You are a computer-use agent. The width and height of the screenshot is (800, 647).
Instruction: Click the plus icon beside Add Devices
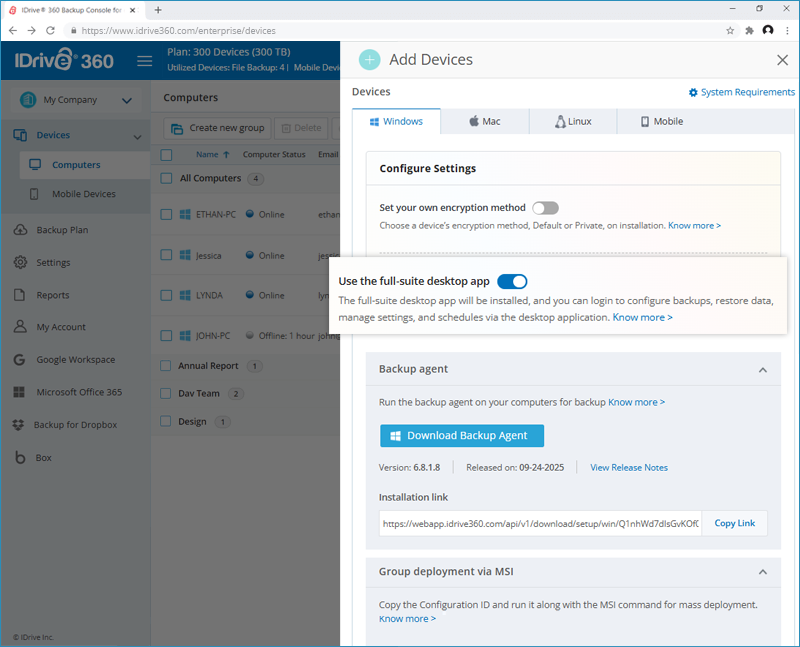(370, 60)
